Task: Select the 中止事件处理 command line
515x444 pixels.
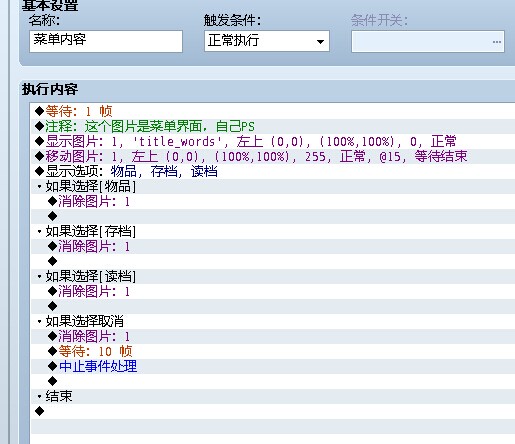Action: click(273, 366)
